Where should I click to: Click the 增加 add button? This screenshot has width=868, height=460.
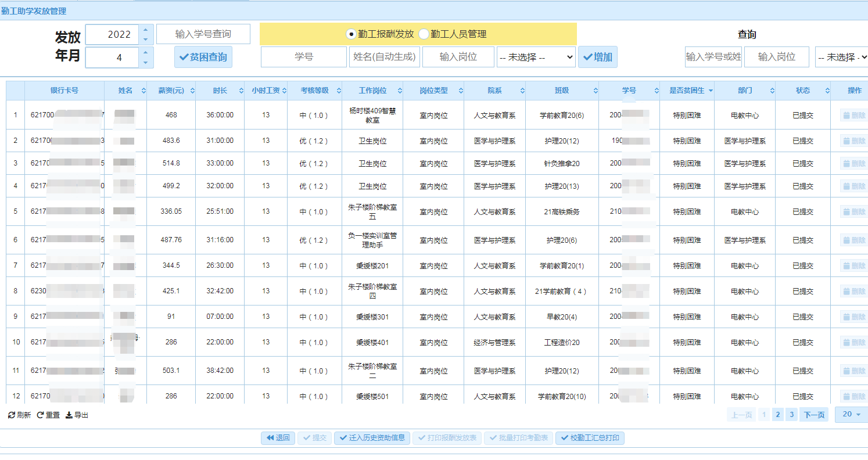pos(598,57)
